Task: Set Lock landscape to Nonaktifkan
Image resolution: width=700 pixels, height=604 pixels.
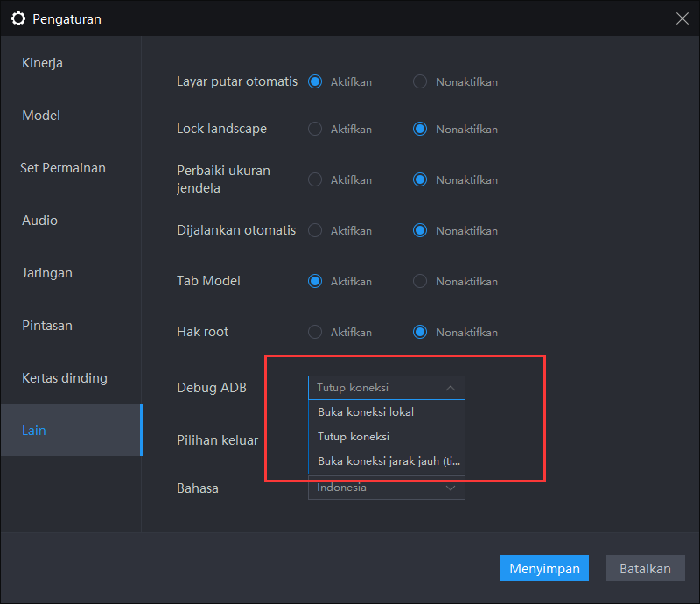Action: tap(420, 129)
